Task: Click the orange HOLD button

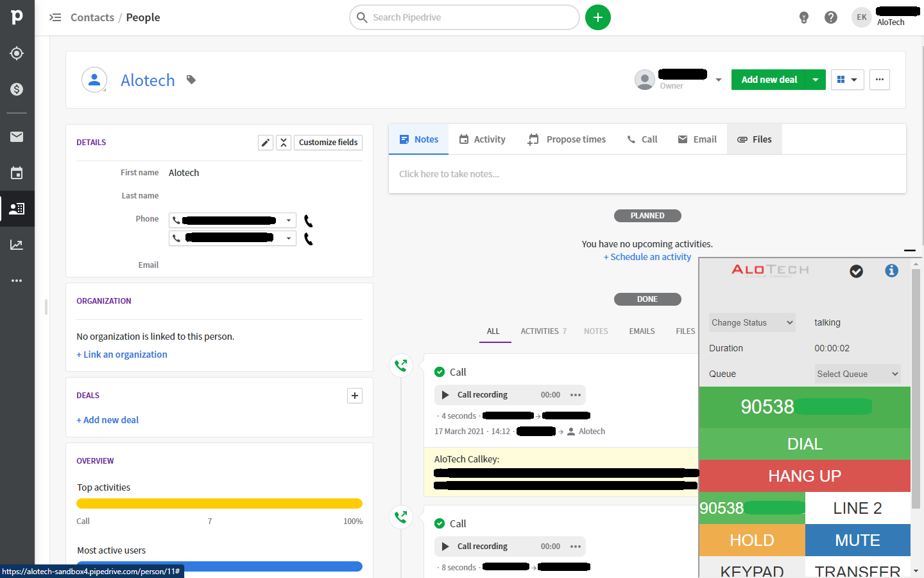Action: tap(752, 540)
